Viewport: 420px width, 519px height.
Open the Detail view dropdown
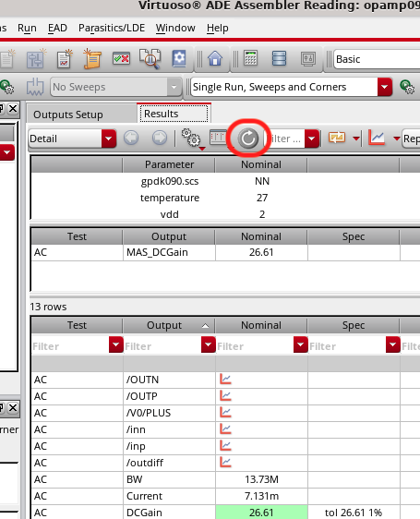point(109,139)
